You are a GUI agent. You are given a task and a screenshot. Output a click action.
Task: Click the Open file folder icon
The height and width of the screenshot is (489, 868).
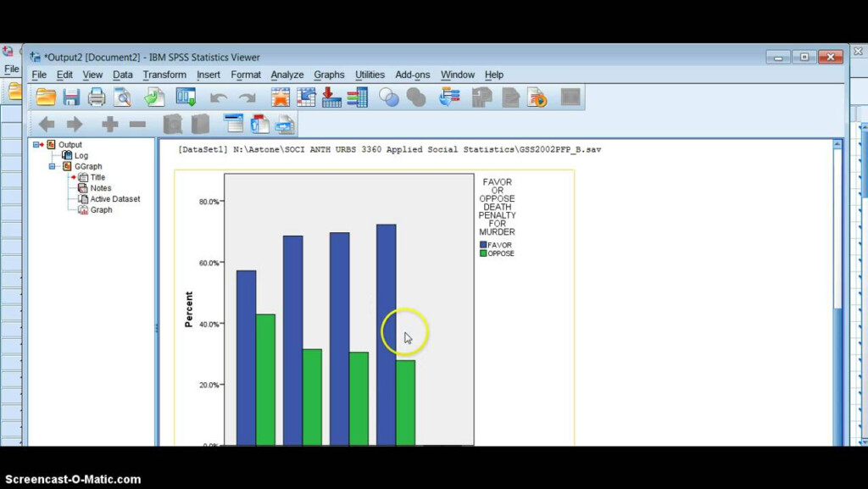[45, 97]
